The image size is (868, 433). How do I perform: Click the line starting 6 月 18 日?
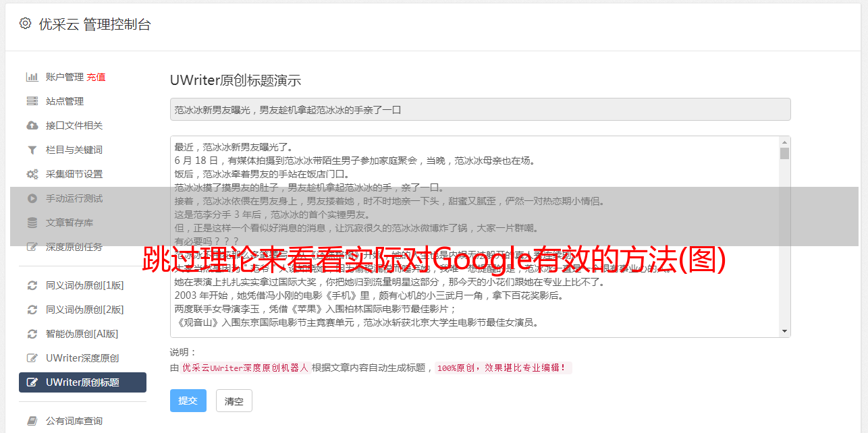(354, 161)
